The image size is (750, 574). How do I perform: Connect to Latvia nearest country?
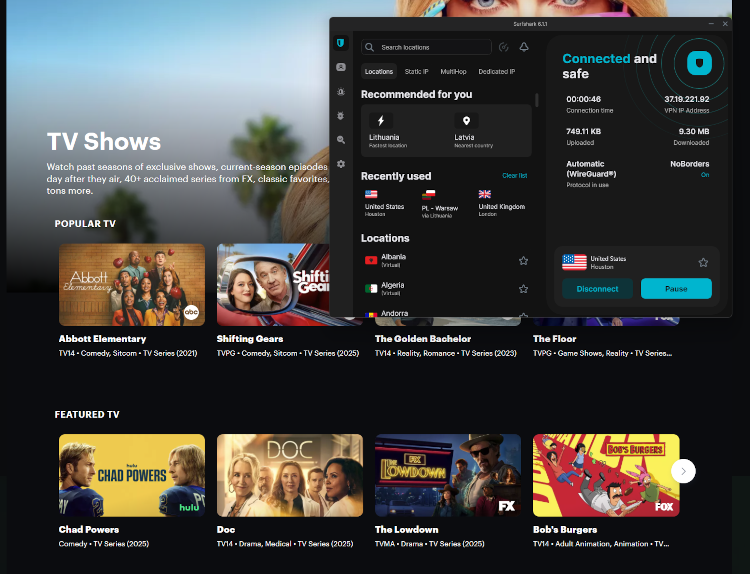(489, 130)
